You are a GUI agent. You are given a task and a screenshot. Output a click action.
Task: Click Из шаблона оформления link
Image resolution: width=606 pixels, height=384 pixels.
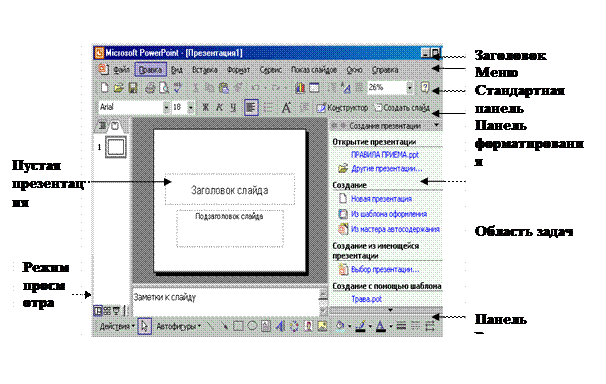pyautogui.click(x=389, y=214)
